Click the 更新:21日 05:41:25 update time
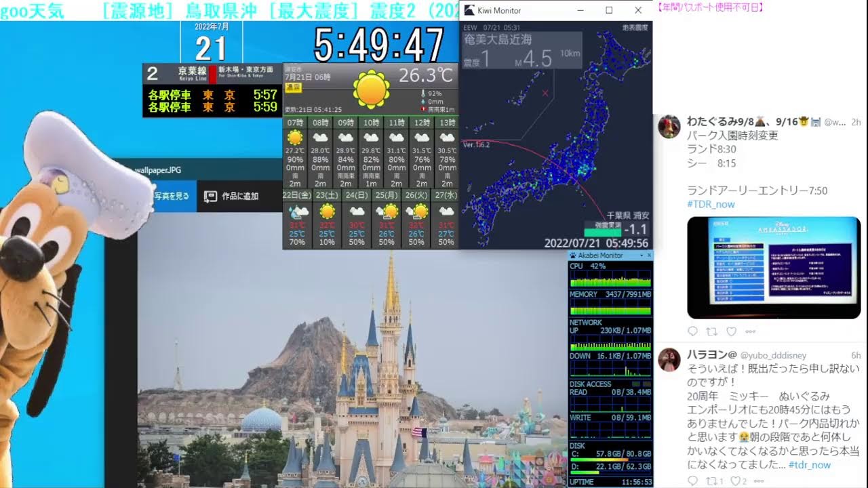868x488 pixels. tap(313, 109)
